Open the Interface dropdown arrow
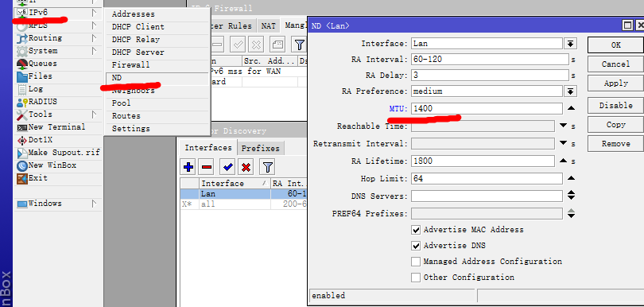The image size is (644, 307). pyautogui.click(x=570, y=44)
